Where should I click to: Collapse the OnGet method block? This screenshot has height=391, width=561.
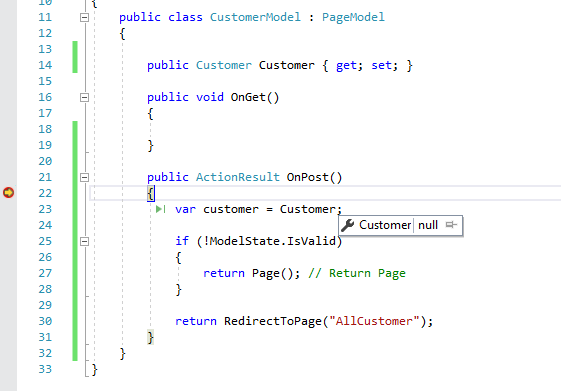(x=84, y=97)
